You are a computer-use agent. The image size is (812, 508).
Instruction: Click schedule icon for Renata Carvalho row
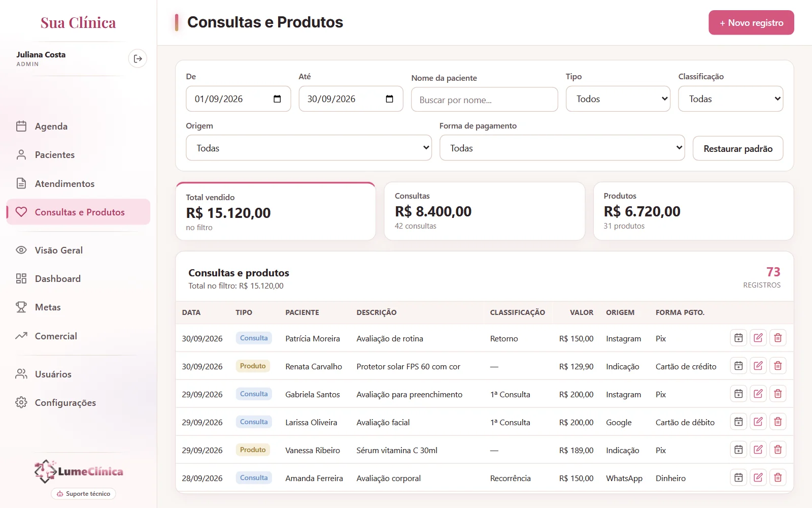(738, 366)
